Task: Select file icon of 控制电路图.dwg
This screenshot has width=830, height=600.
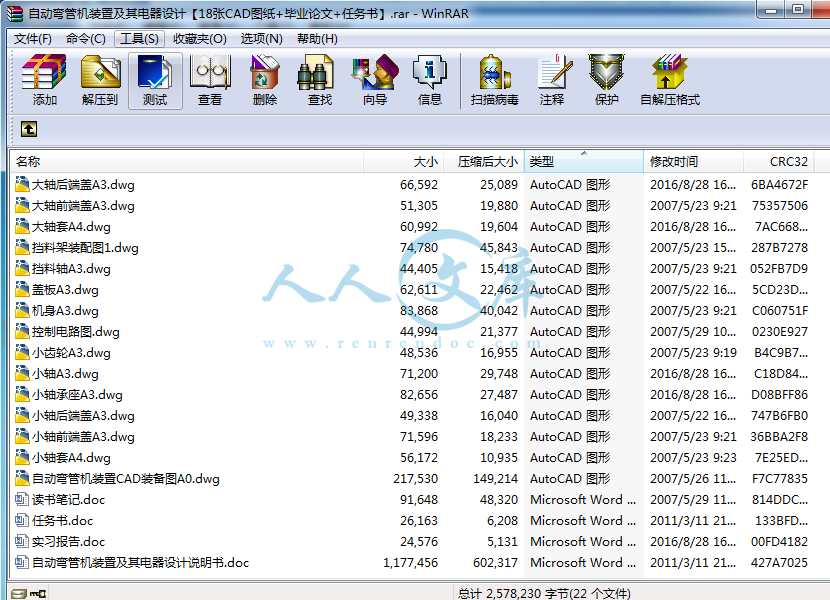Action: tap(22, 332)
